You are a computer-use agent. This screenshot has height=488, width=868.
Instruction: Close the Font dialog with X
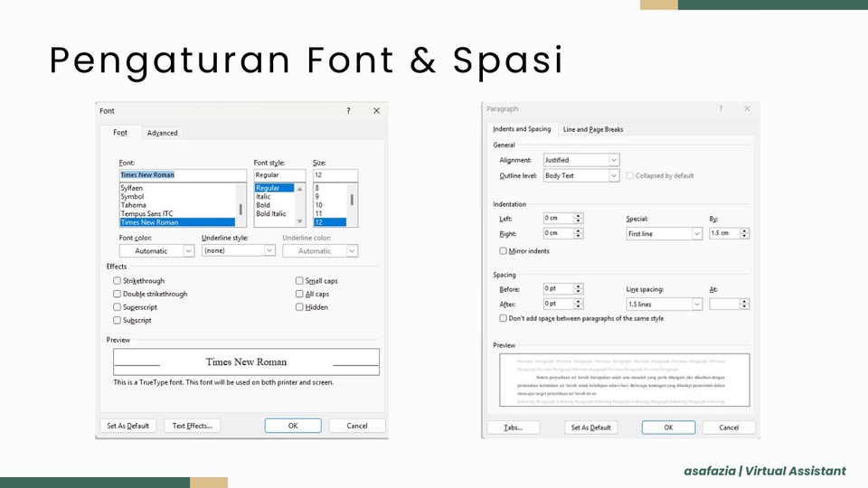[x=375, y=110]
